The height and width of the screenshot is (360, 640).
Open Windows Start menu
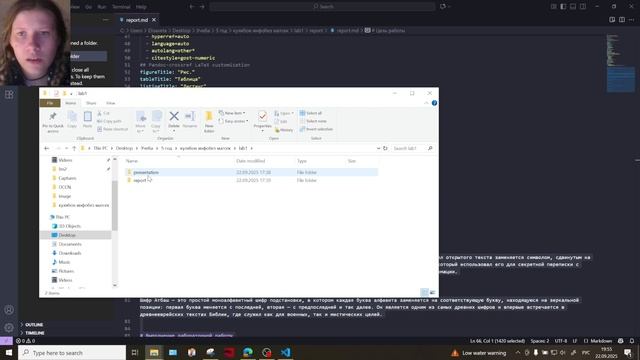pos(9,352)
